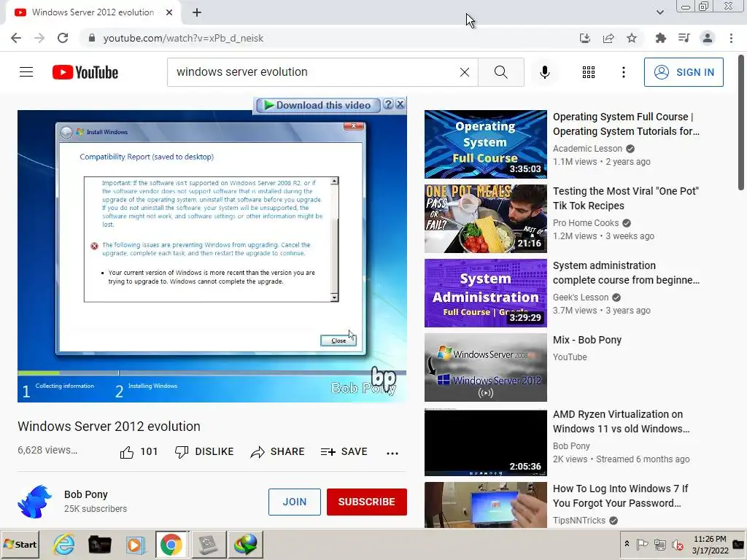
Task: Open the Academic Lesson channel name
Action: click(x=587, y=149)
